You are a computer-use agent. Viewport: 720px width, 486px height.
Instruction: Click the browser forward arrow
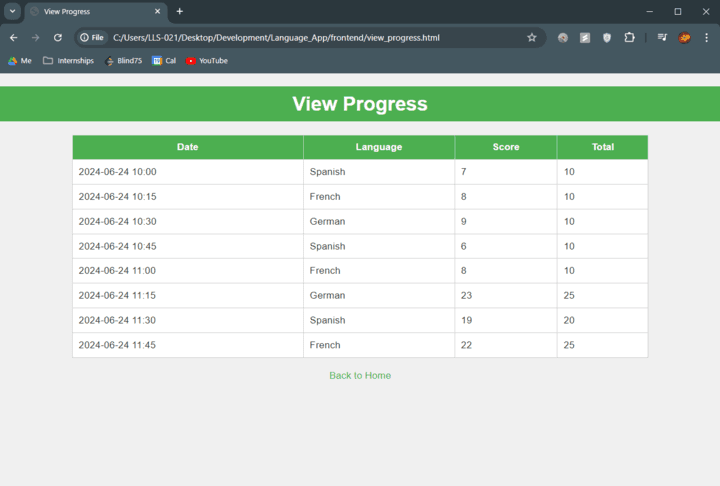[x=35, y=38]
